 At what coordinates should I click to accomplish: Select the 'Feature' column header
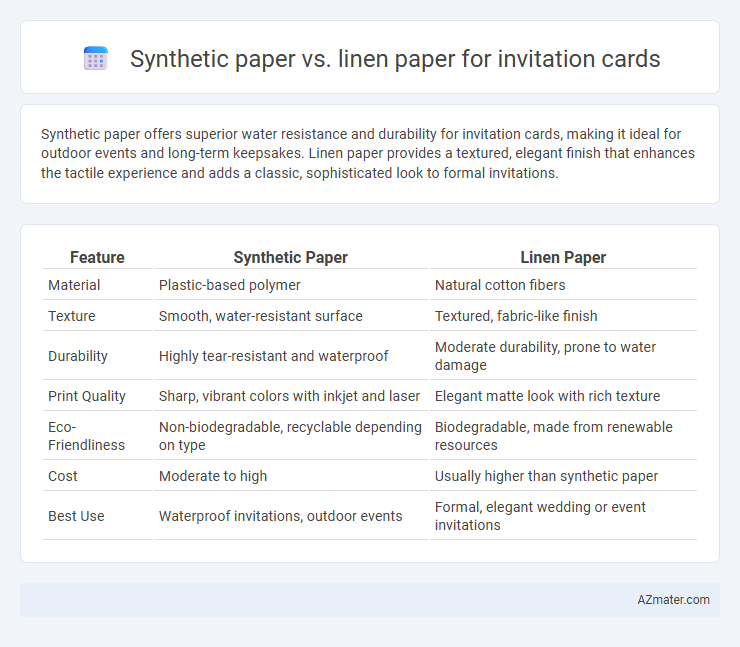[97, 257]
